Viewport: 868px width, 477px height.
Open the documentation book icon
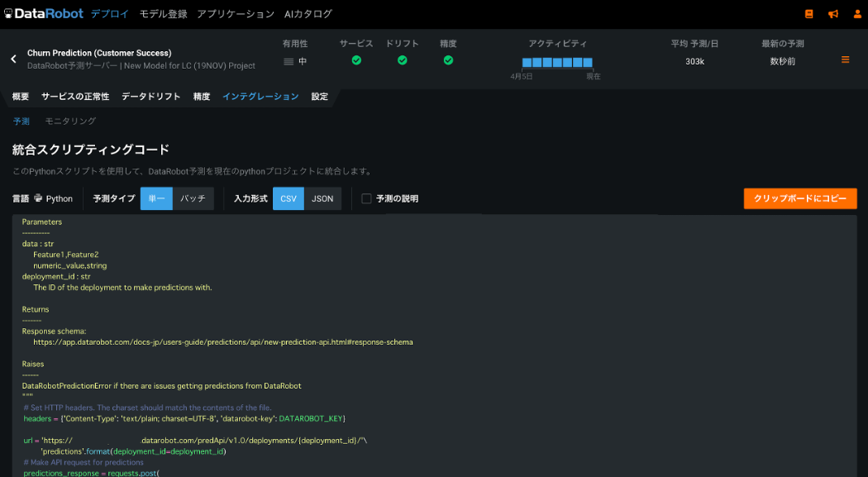point(808,14)
